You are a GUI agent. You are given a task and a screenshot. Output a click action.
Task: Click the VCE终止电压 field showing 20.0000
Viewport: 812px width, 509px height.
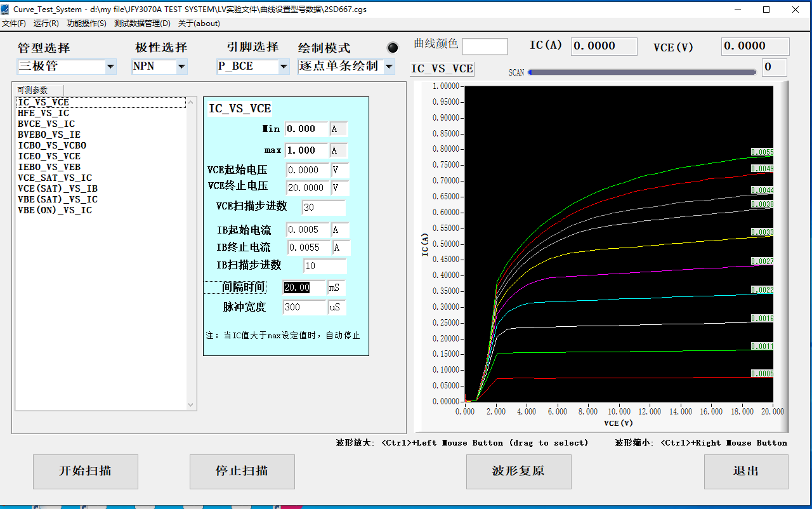click(308, 188)
